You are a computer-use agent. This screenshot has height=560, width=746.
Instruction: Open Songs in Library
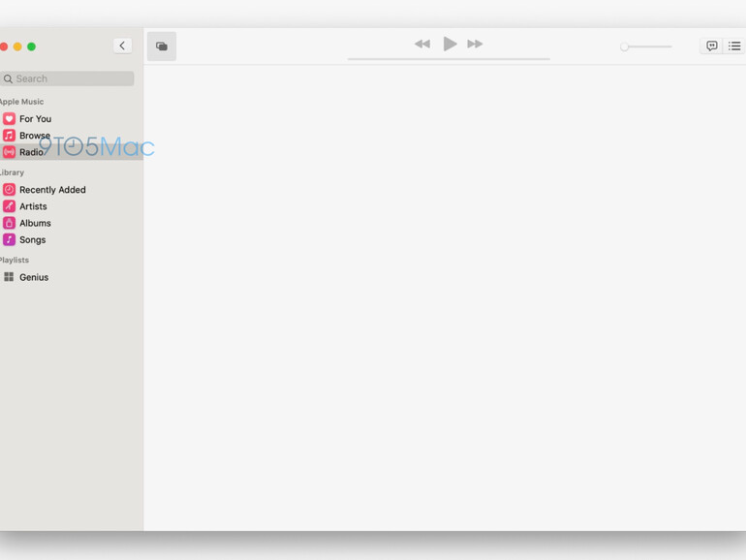[72, 239]
